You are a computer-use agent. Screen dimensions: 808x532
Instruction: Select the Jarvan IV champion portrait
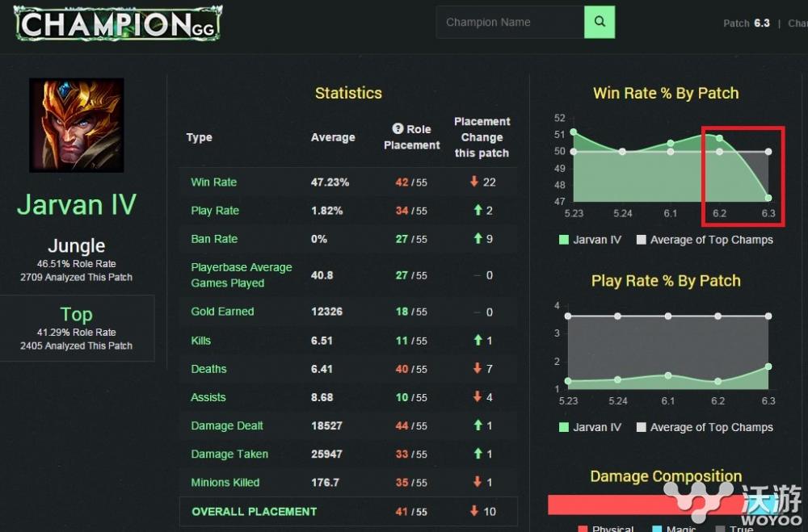point(76,125)
